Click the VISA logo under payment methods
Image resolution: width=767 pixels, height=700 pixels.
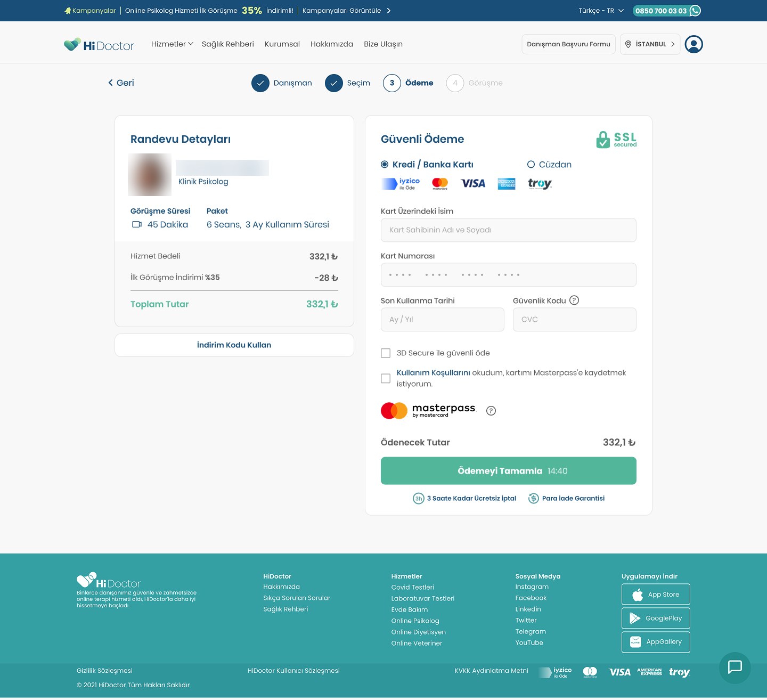pyautogui.click(x=473, y=184)
